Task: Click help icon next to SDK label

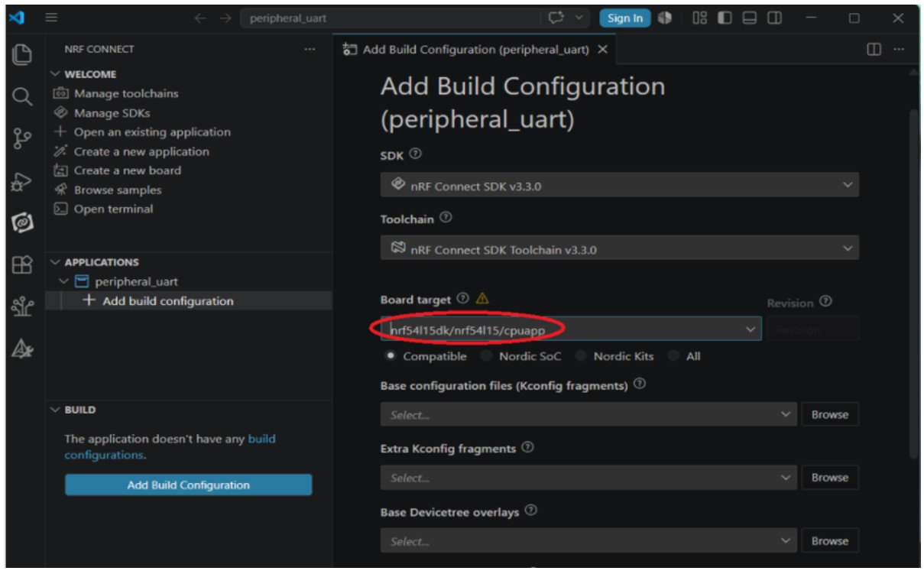Action: pyautogui.click(x=415, y=154)
